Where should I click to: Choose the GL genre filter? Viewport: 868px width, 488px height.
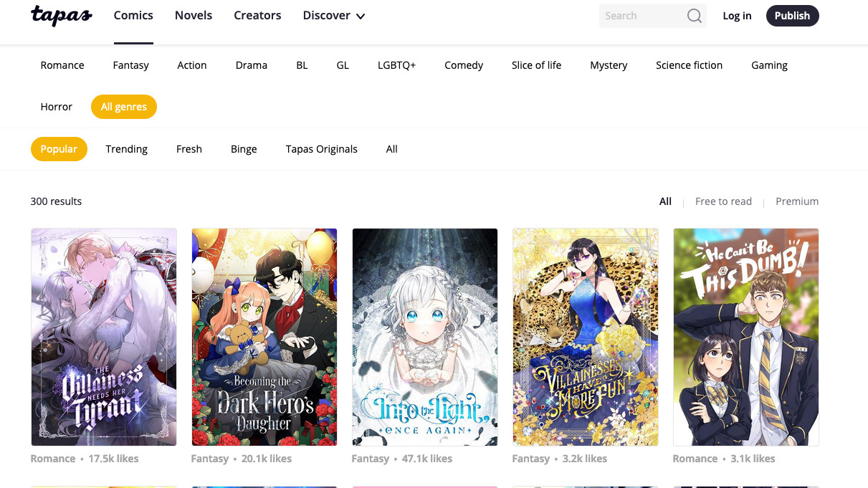click(x=343, y=65)
